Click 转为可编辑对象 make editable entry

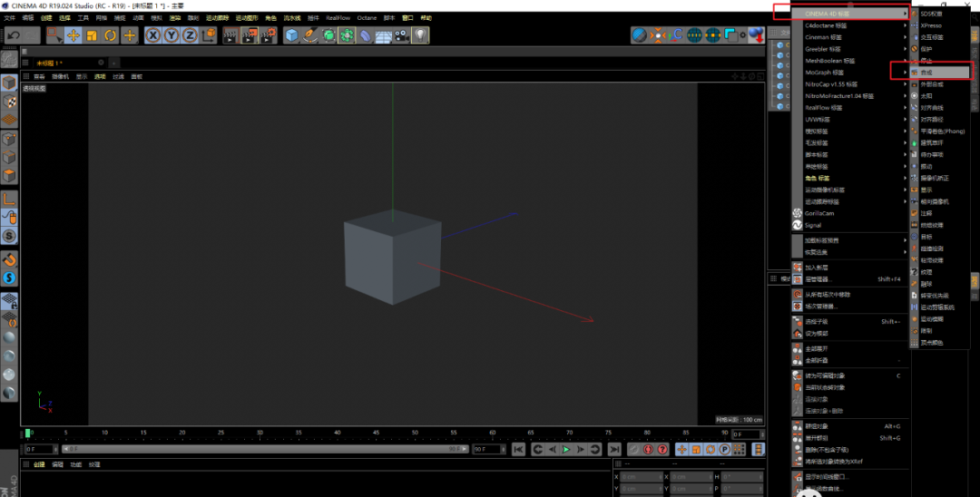849,375
